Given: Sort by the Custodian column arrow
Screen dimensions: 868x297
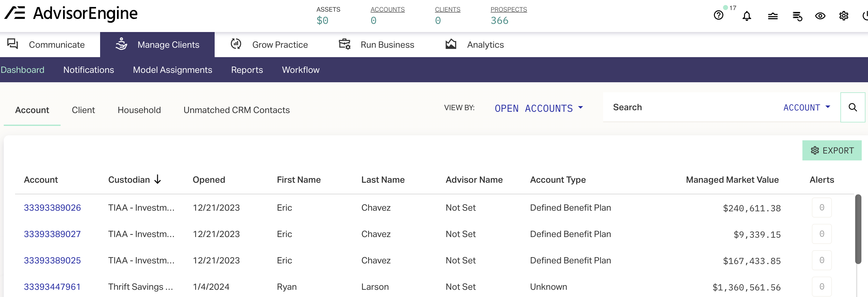Looking at the screenshot, I should tap(158, 179).
